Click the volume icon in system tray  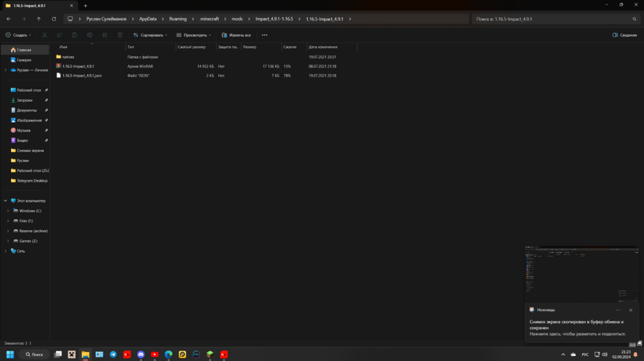click(605, 355)
